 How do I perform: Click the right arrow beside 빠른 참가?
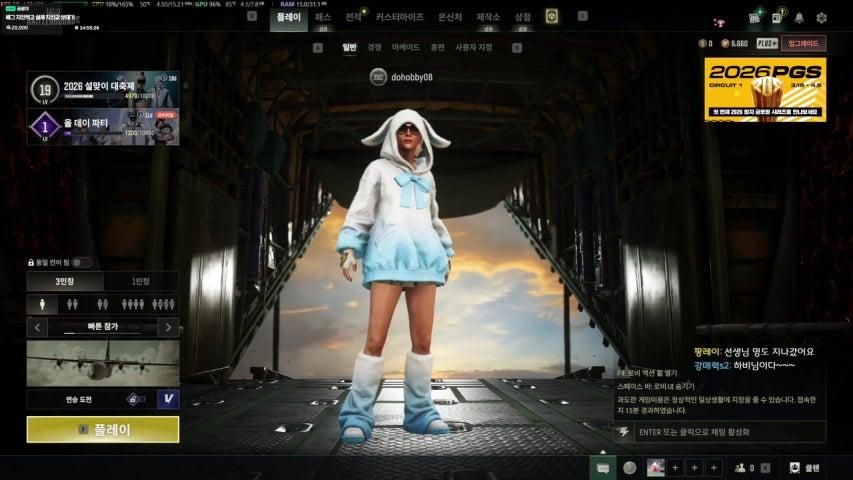(168, 327)
